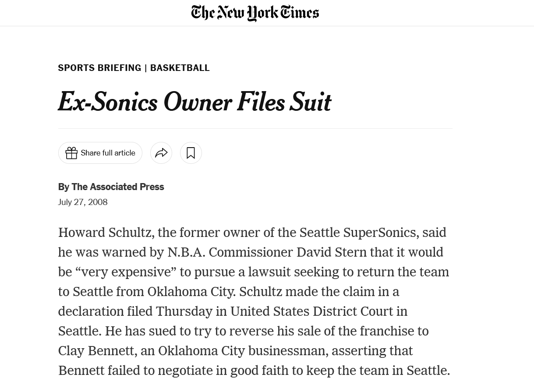
Task: Save the article with the bookmark icon
Action: pos(191,153)
